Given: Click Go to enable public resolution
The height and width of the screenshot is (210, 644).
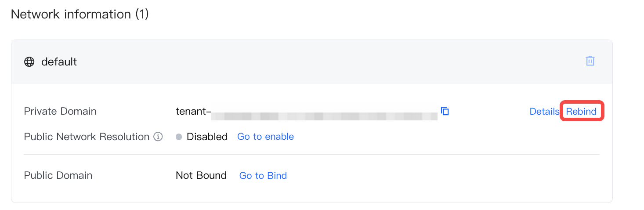Looking at the screenshot, I should point(265,137).
